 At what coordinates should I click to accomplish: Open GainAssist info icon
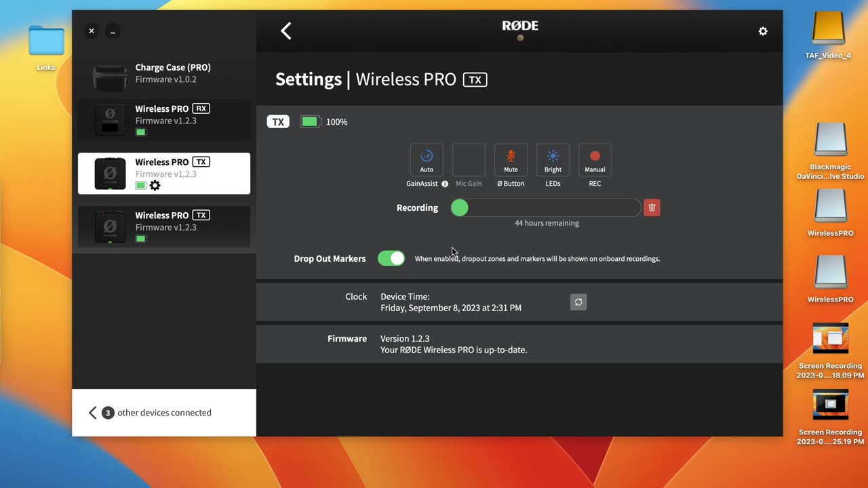pos(445,184)
